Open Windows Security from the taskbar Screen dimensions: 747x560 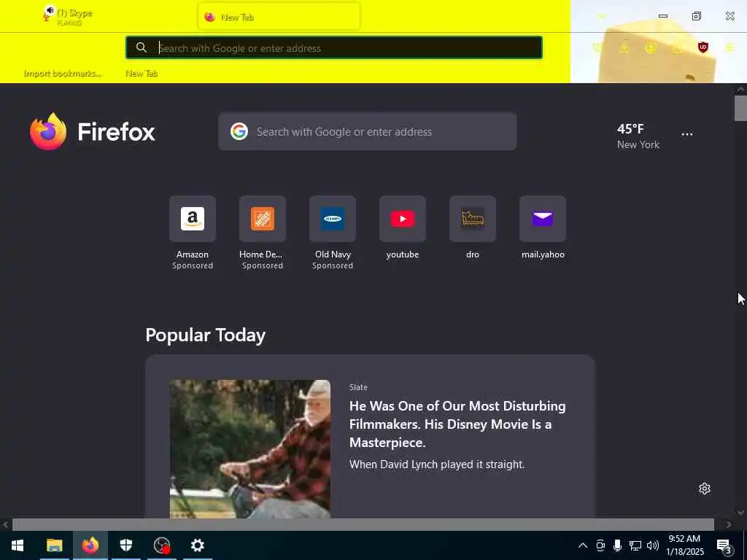[x=125, y=545]
